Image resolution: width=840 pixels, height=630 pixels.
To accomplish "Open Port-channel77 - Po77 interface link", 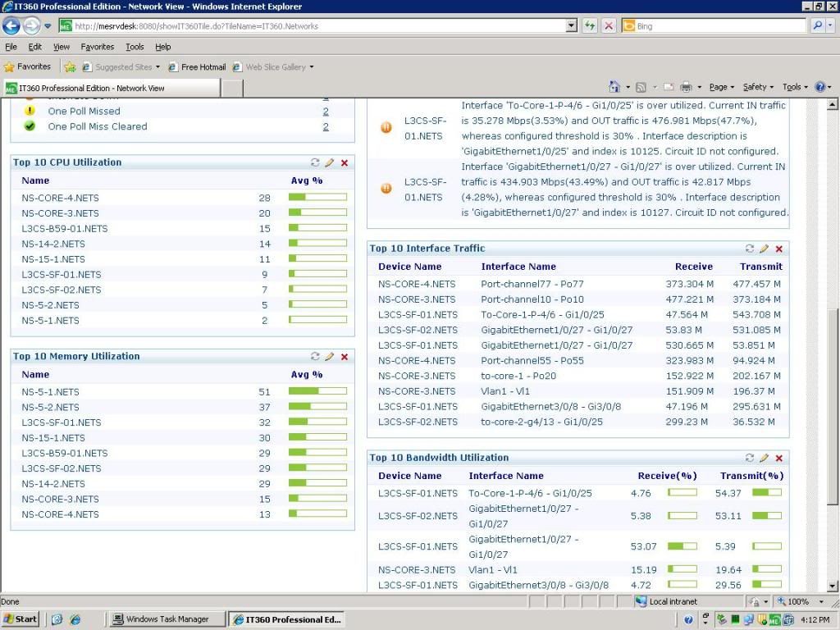I will tap(532, 284).
